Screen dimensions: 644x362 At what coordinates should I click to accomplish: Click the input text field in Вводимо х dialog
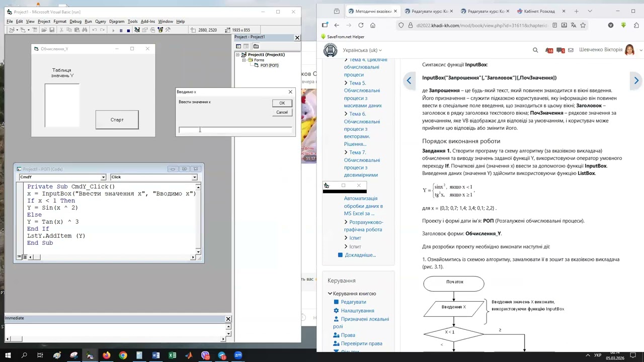pyautogui.click(x=235, y=130)
